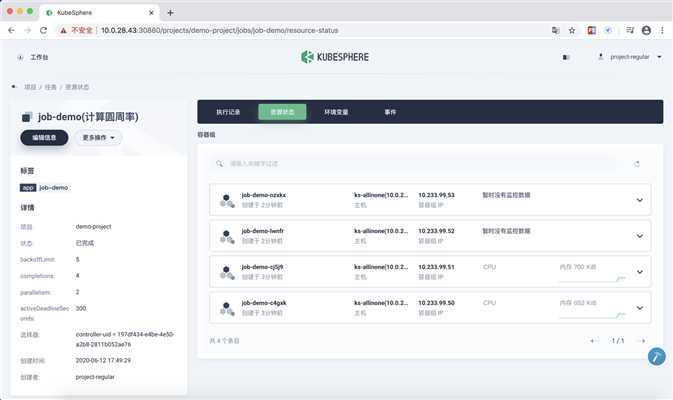The width and height of the screenshot is (673, 400).
Task: Switch to the 环境变量 tab
Action: (x=336, y=112)
